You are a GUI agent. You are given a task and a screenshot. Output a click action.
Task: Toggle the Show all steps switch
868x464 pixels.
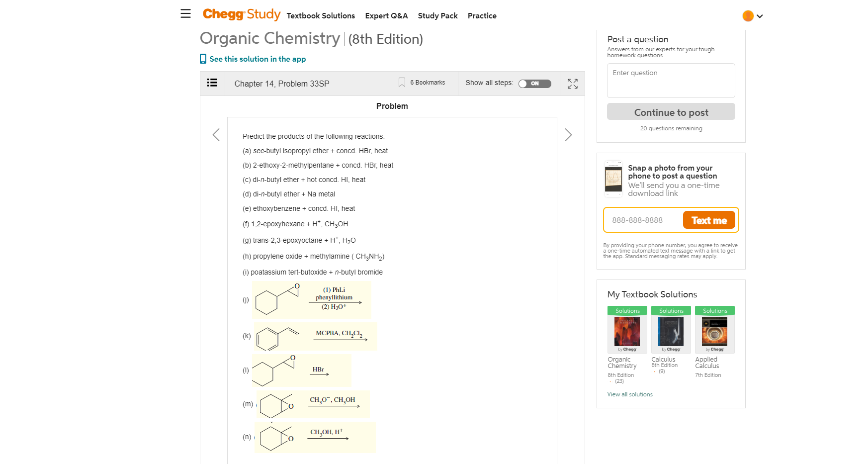(x=534, y=84)
